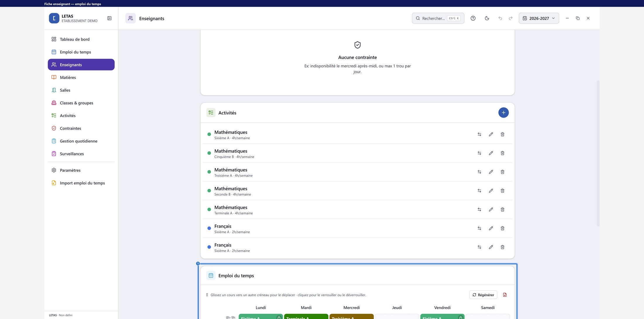
Task: Go to Emploi du temps page
Action: (x=81, y=52)
